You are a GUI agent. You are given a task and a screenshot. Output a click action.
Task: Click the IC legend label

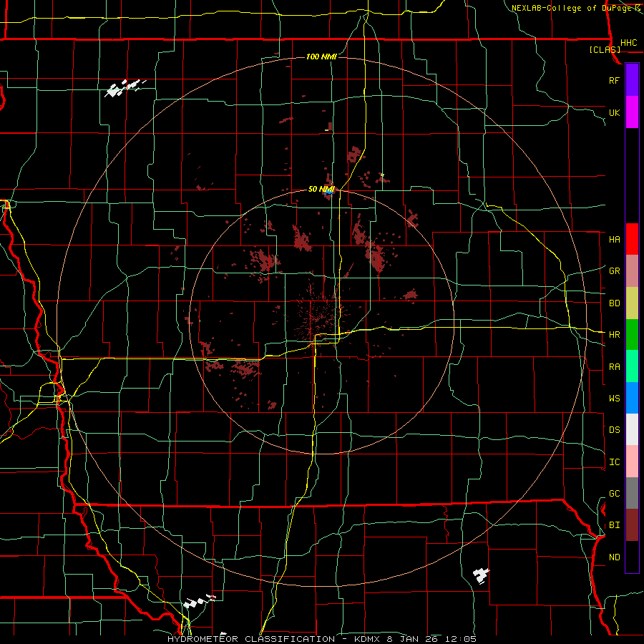coord(614,462)
